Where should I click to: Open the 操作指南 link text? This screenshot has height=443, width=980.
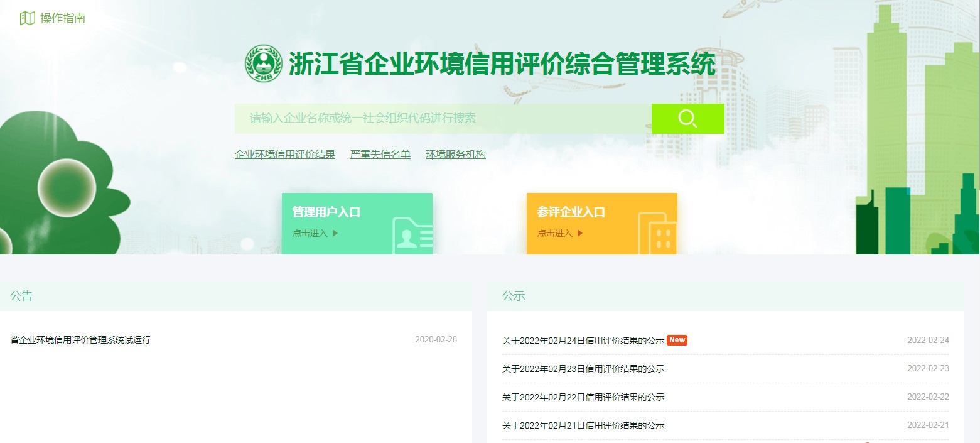(x=63, y=18)
